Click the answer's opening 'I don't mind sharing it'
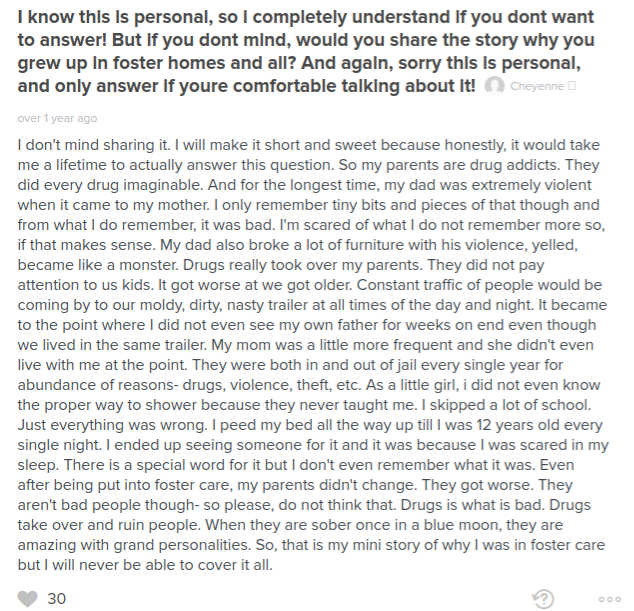 [x=94, y=145]
